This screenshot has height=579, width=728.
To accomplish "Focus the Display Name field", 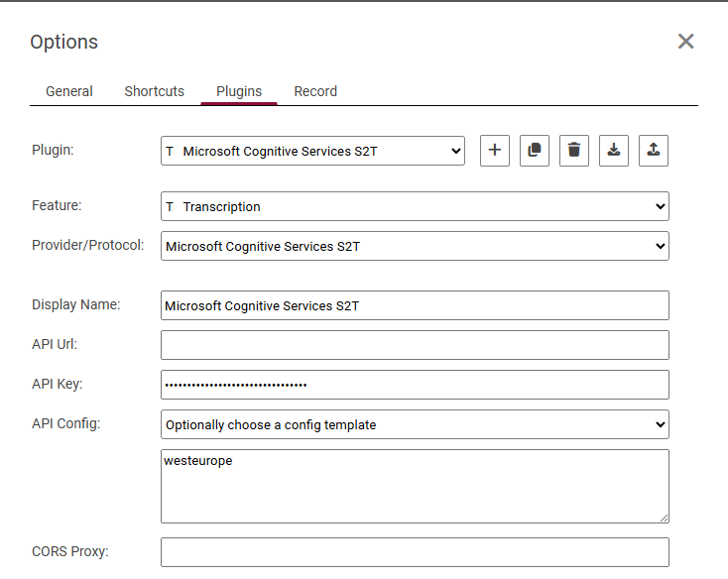I will 415,305.
